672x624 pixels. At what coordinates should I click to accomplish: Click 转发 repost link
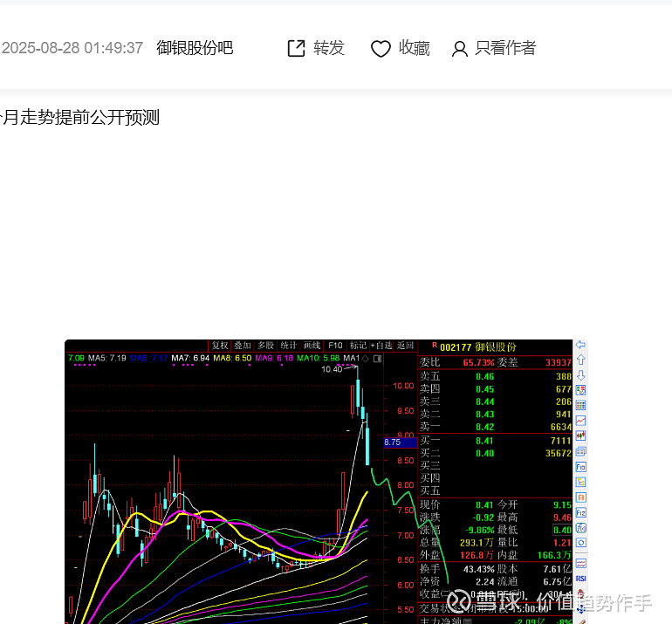[329, 48]
